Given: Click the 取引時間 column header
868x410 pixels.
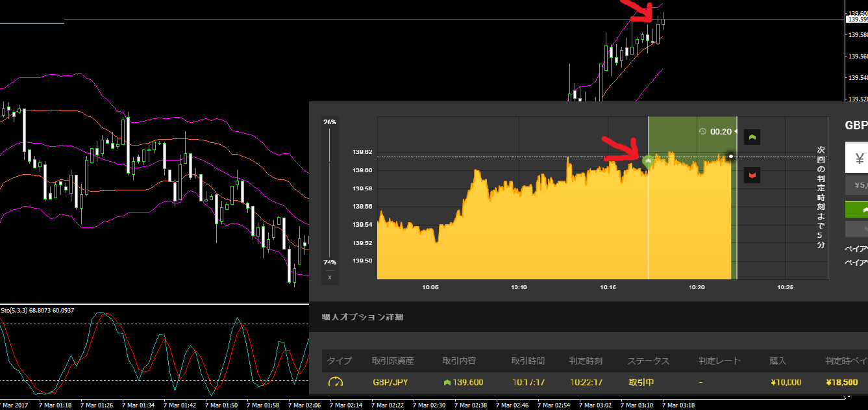Looking at the screenshot, I should tap(528, 361).
